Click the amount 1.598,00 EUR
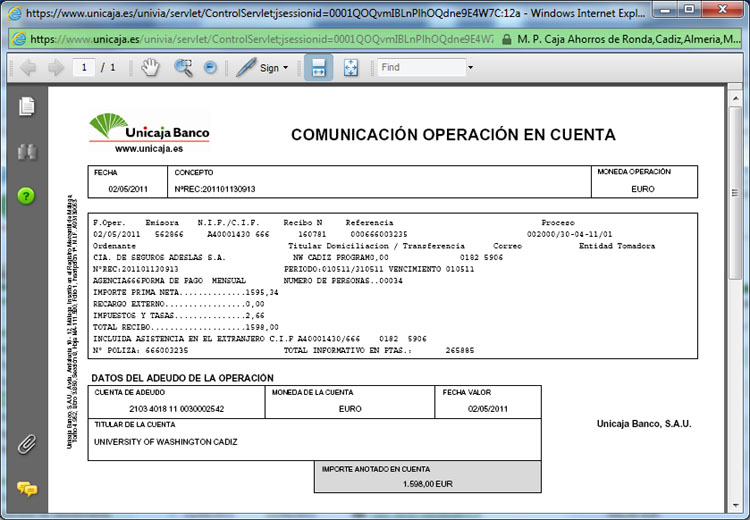The width and height of the screenshot is (750, 520). (x=428, y=484)
